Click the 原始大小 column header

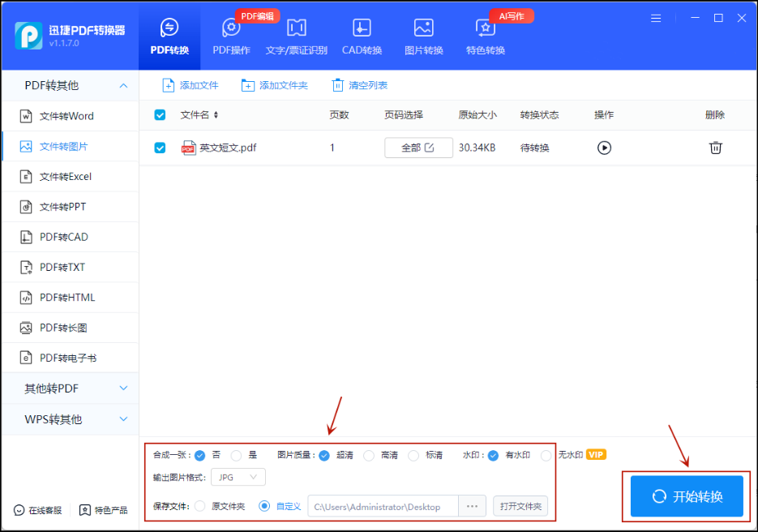477,114
